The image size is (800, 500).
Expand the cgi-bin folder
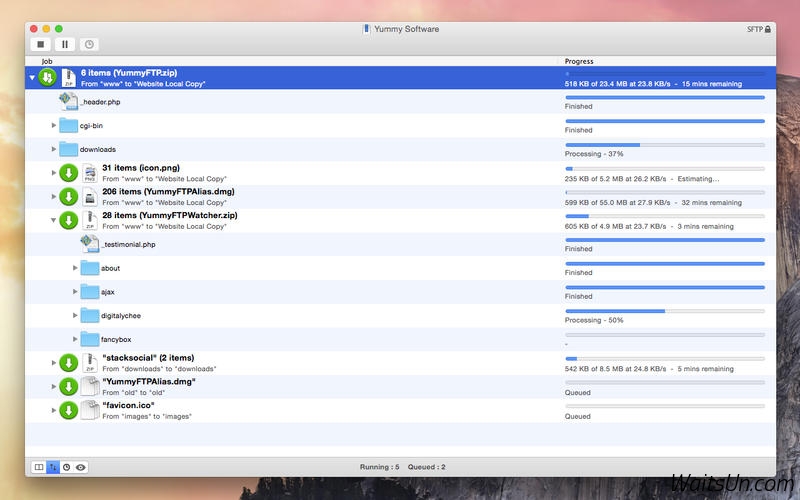(54, 125)
